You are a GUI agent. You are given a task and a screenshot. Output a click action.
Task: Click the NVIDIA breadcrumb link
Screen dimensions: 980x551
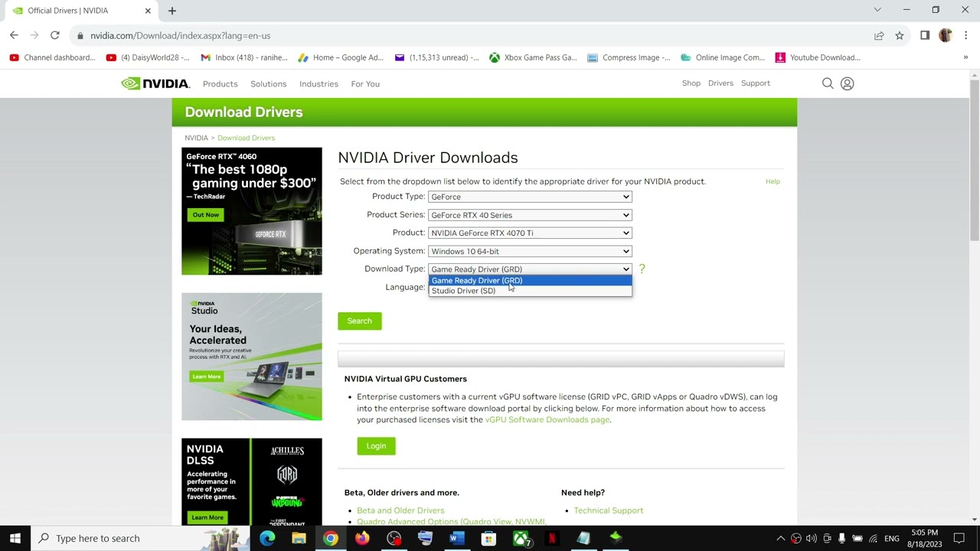[x=196, y=138]
